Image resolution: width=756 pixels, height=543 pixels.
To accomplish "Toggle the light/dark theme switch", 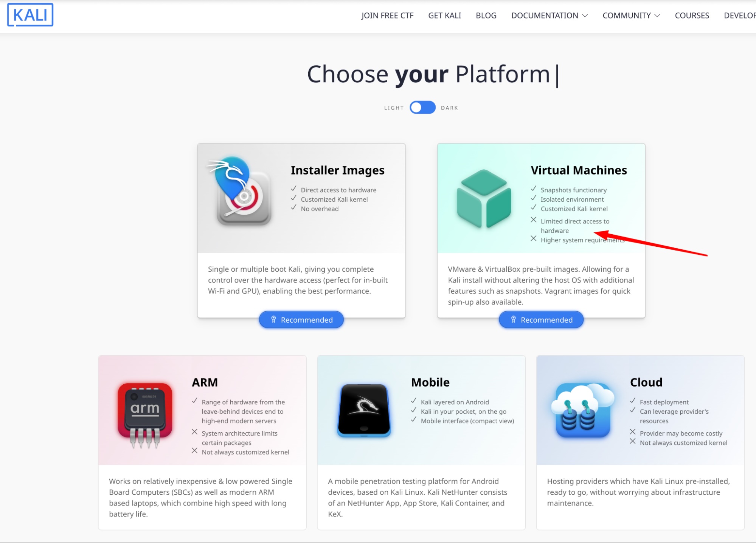I will click(x=422, y=108).
